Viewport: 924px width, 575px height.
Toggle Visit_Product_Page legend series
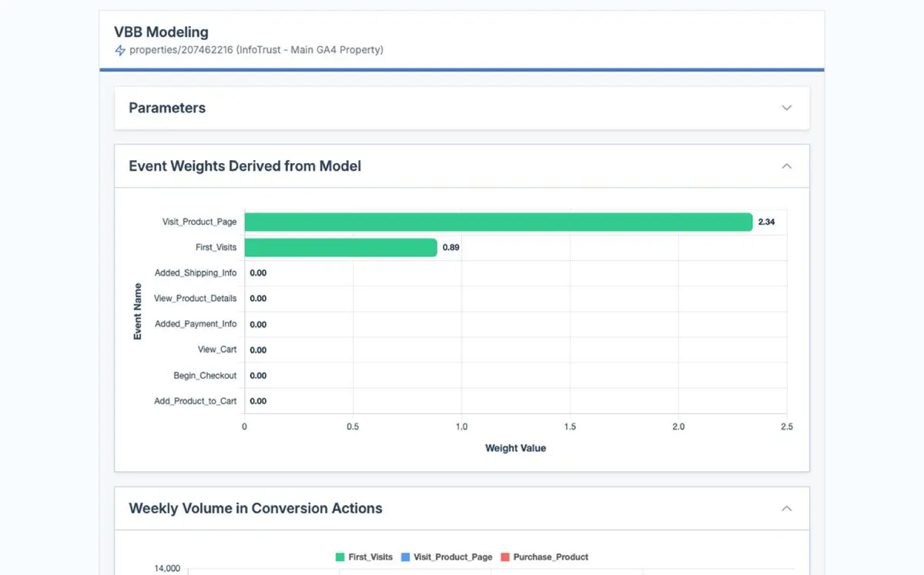coord(452,557)
